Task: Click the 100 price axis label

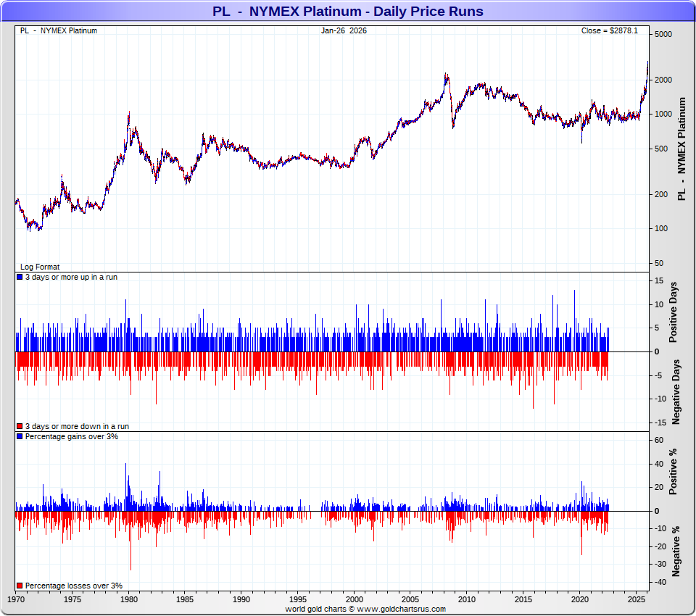Action: [x=661, y=228]
